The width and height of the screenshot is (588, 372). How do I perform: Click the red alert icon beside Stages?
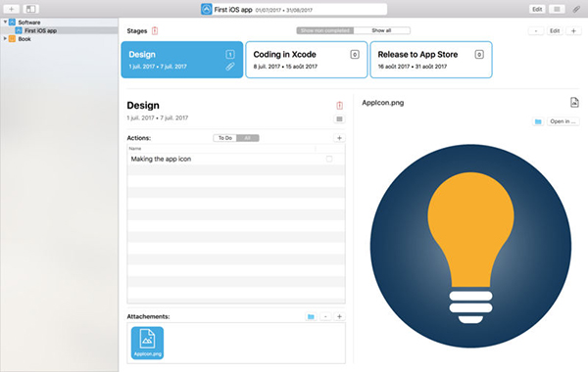coord(155,30)
